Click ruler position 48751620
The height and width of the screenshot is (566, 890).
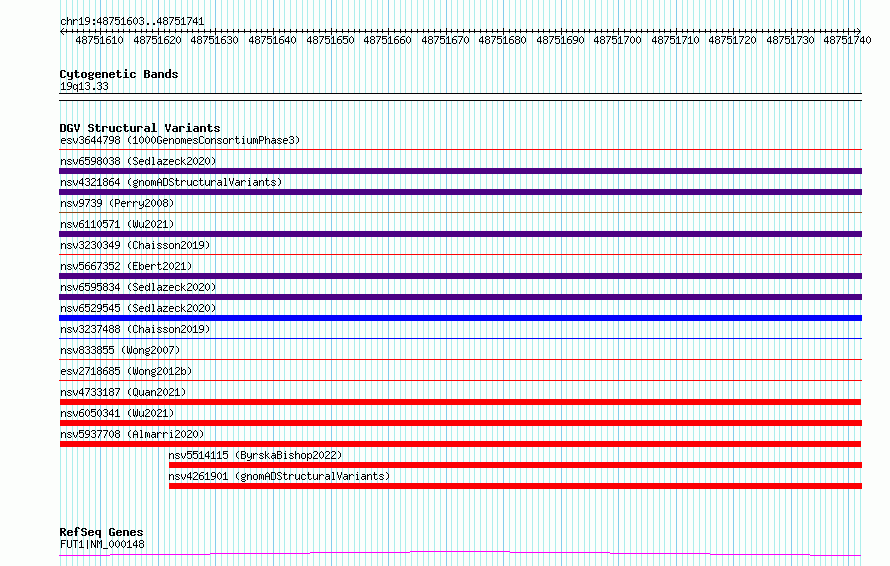(157, 40)
